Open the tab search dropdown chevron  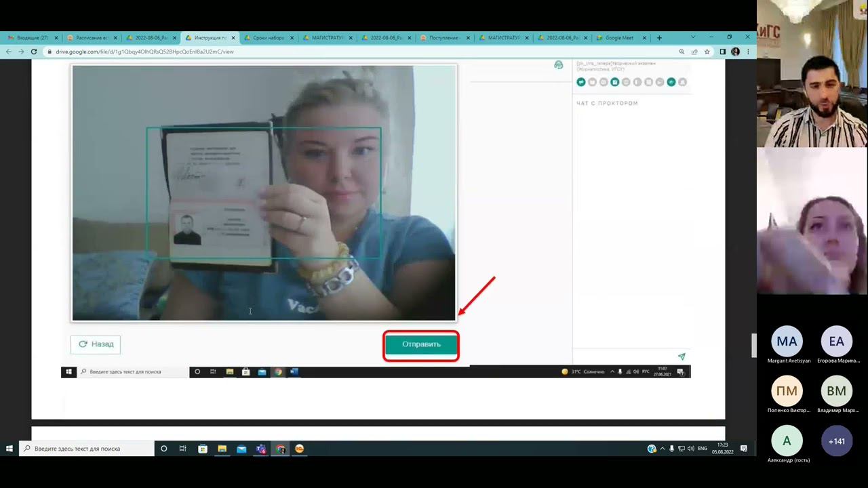692,37
